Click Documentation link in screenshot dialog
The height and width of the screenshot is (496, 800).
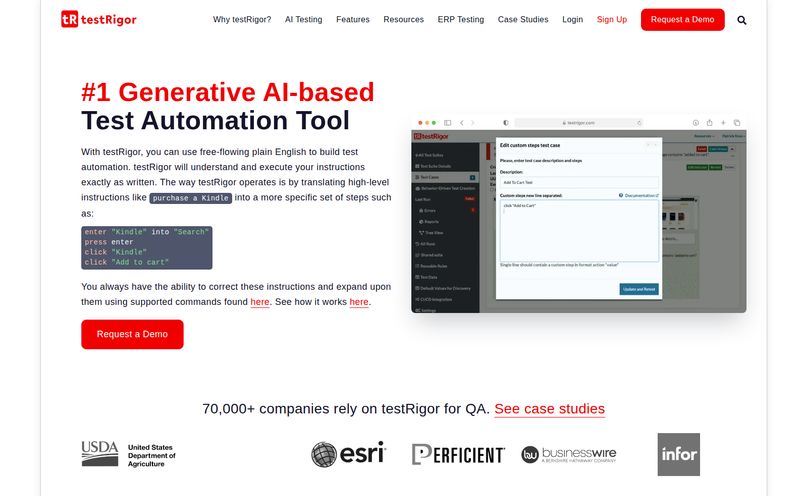[639, 195]
